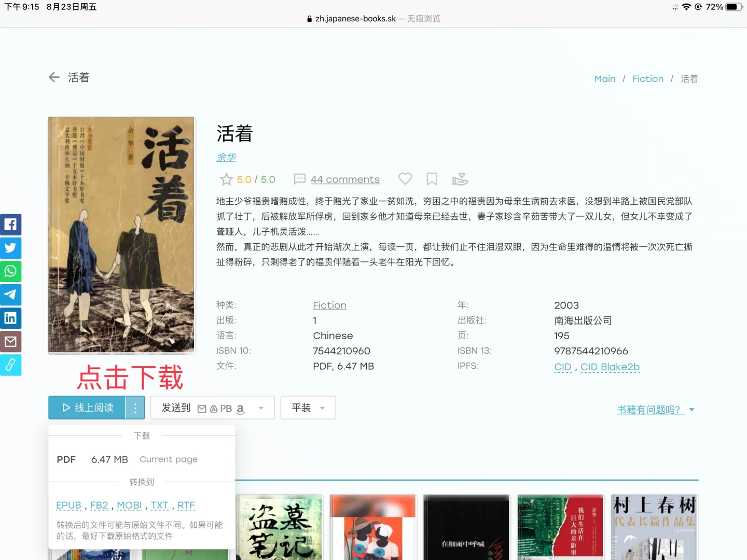Click the file details PDF, 6.47 MB
Image resolution: width=747 pixels, height=560 pixels.
[x=343, y=367]
